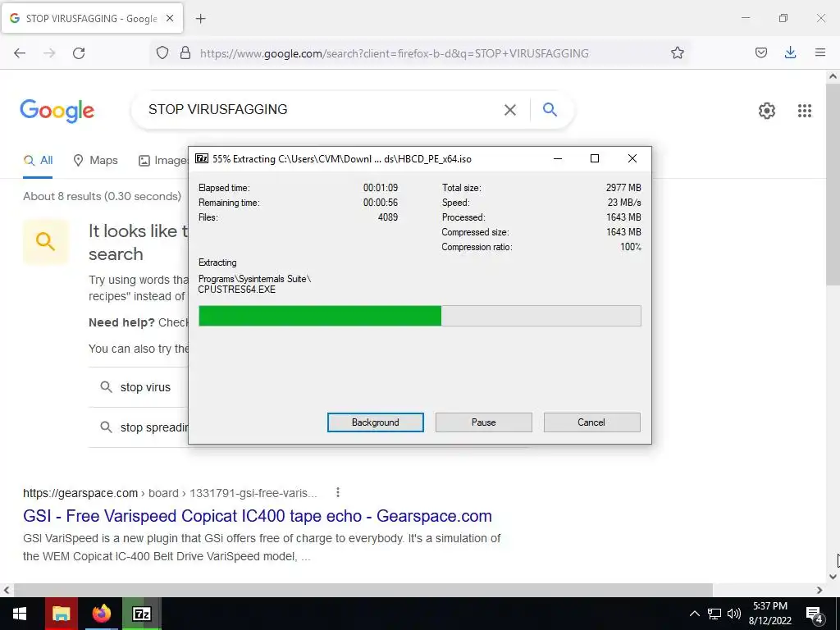Click the CPUSTRES64.EXE file name

(x=237, y=290)
